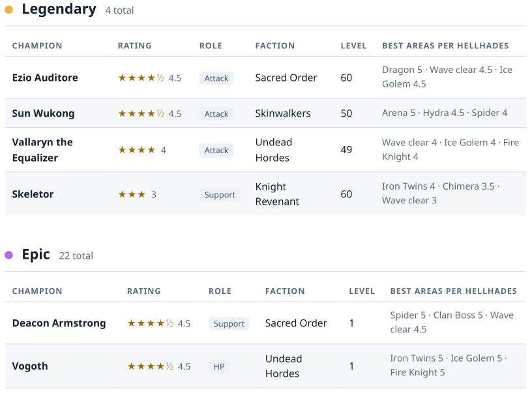Select Sun Wukong champion name
The height and width of the screenshot is (395, 532).
(x=44, y=113)
